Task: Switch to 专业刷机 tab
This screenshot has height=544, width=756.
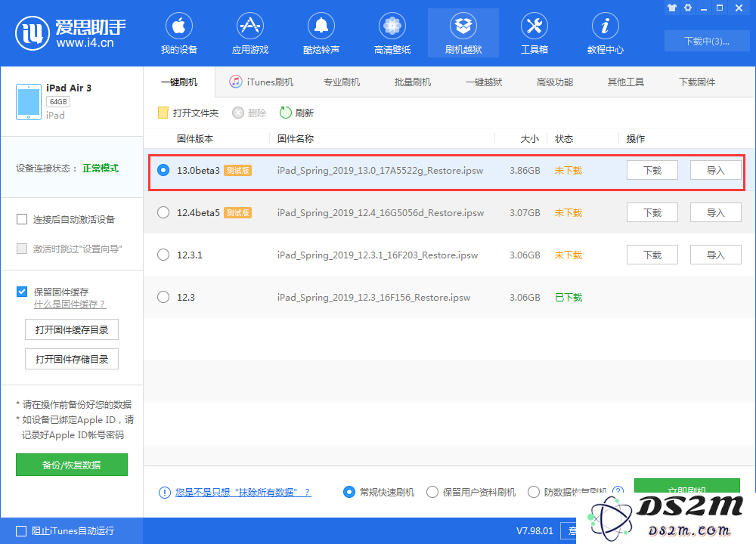Action: click(x=342, y=82)
